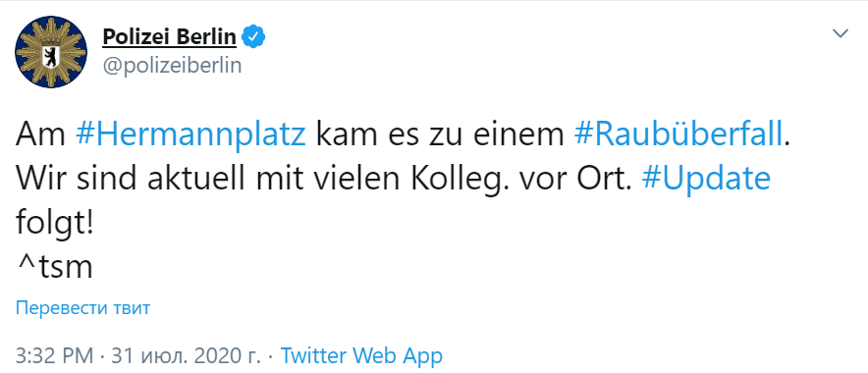Visit the @polizeiberlin handle
This screenshot has width=868, height=373.
tap(172, 66)
